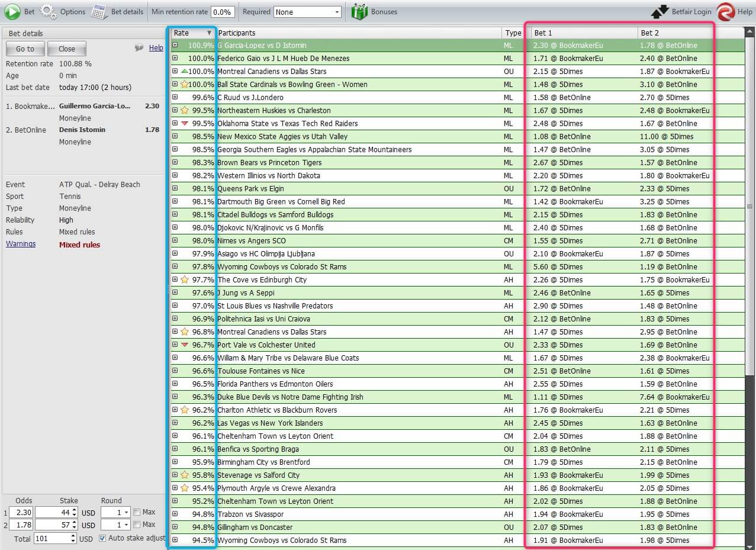Click the speech bubble icon beside Help link
Image resolution: width=756 pixels, height=550 pixels.
139,48
